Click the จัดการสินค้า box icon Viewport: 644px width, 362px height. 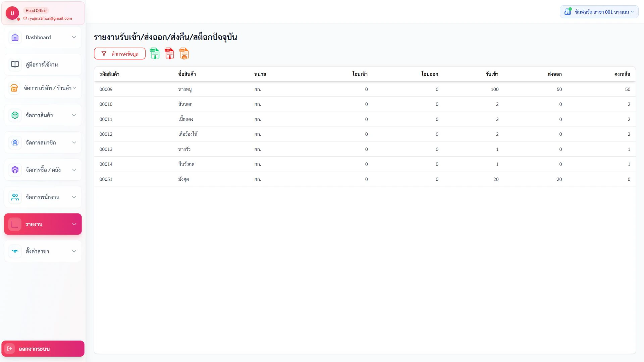click(x=15, y=115)
